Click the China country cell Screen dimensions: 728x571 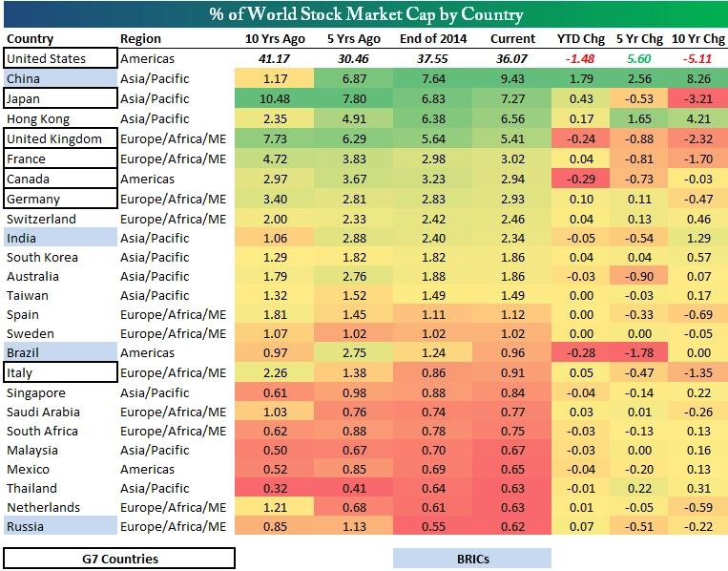click(60, 78)
